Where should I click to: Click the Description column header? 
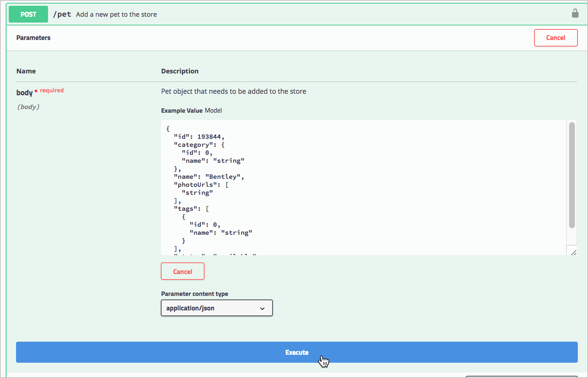point(180,71)
